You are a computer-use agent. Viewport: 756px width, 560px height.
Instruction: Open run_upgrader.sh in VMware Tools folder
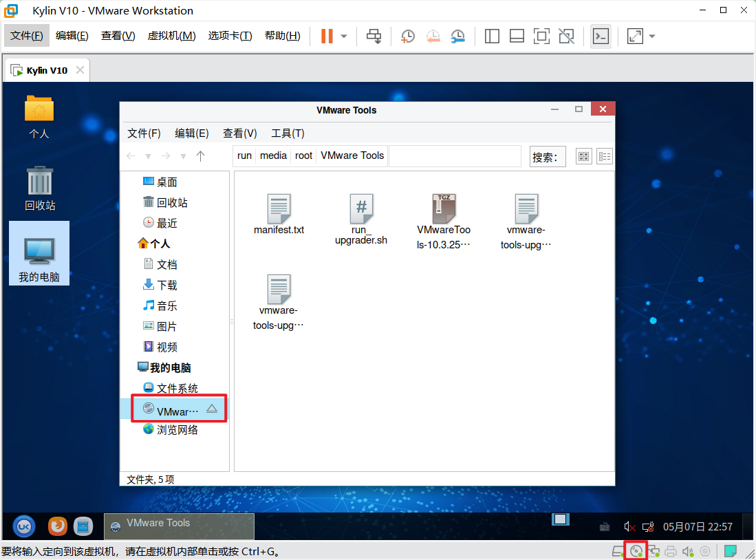pyautogui.click(x=361, y=208)
